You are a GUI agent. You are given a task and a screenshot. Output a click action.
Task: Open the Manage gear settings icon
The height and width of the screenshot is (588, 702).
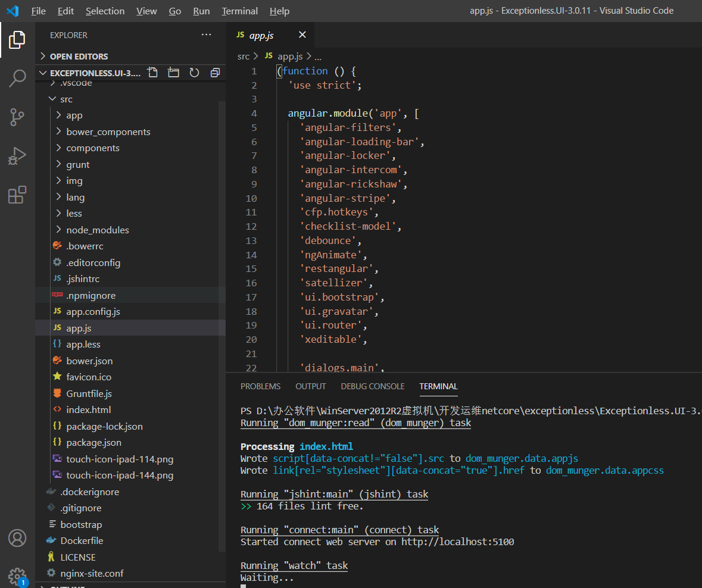17,576
